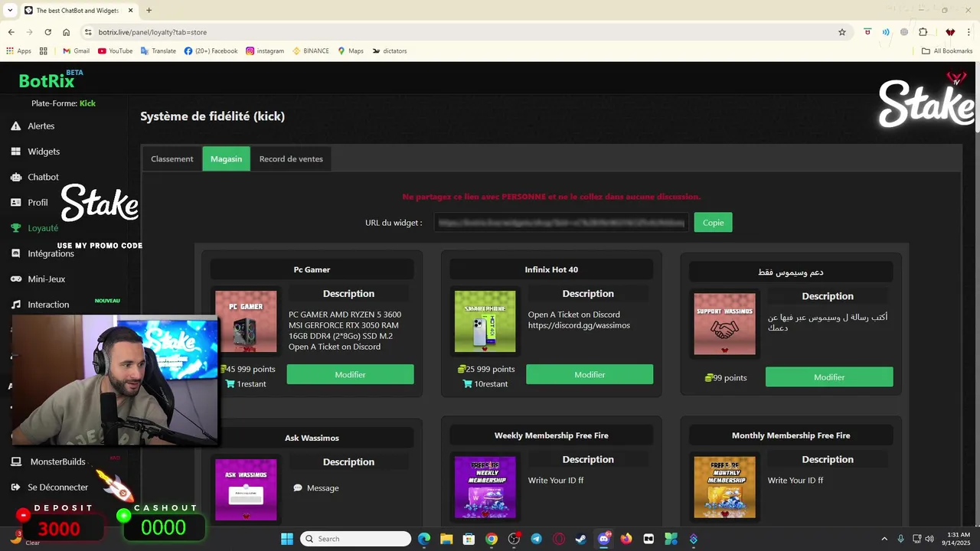
Task: Open the instagram bookmark
Action: pos(265,51)
